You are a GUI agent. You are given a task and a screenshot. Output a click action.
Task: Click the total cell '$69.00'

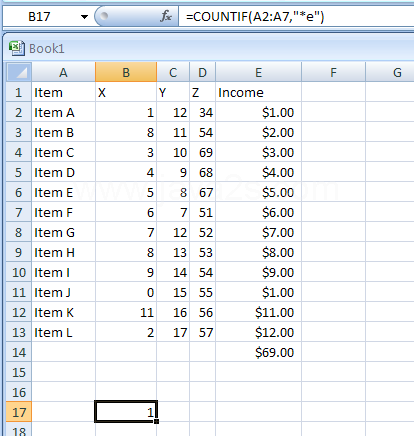[258, 352]
